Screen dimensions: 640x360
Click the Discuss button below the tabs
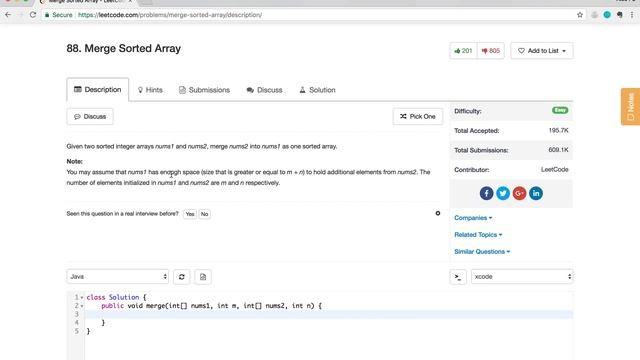click(90, 116)
